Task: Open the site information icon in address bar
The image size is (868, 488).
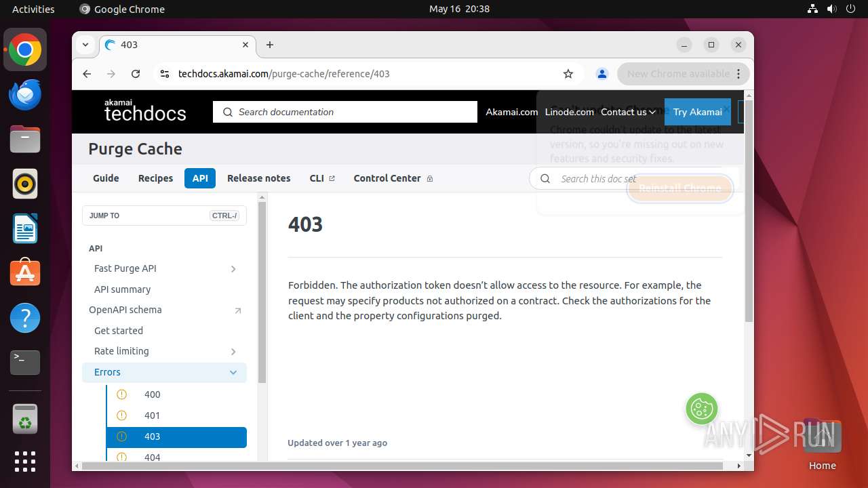Action: 164,74
